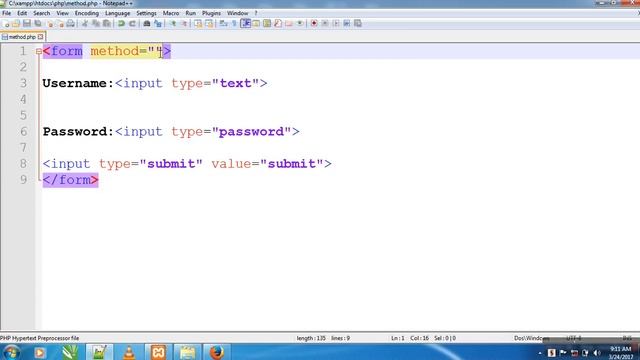Create a new document from toolbar
The width and height of the screenshot is (640, 360).
[x=5, y=24]
